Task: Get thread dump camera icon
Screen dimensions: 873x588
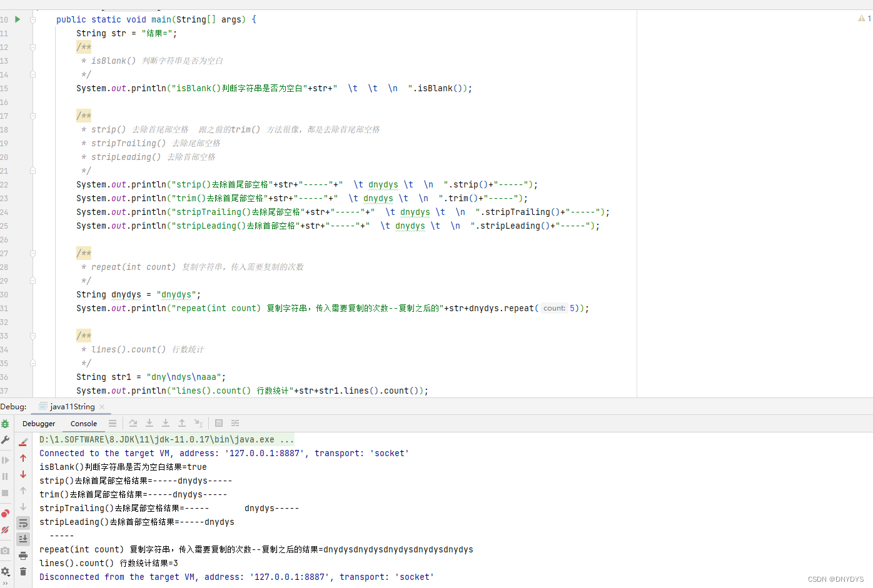Action: [x=5, y=551]
